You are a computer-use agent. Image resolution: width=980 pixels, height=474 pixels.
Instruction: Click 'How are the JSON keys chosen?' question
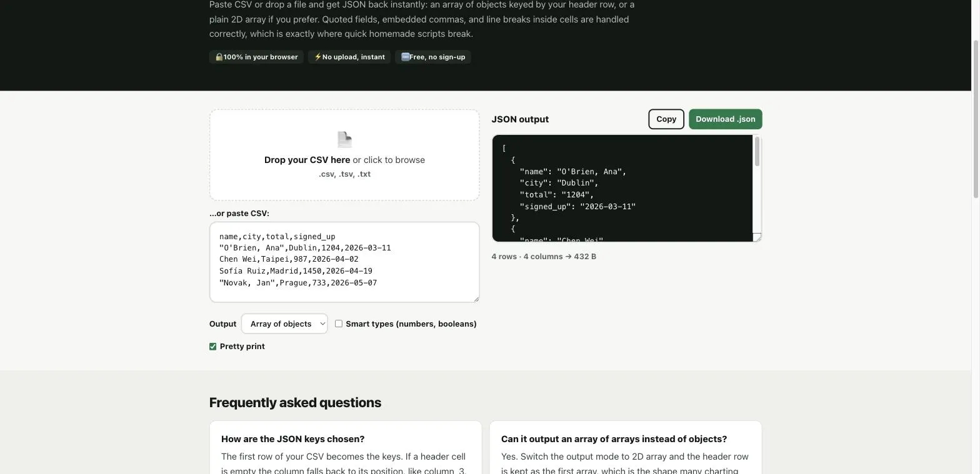click(292, 439)
